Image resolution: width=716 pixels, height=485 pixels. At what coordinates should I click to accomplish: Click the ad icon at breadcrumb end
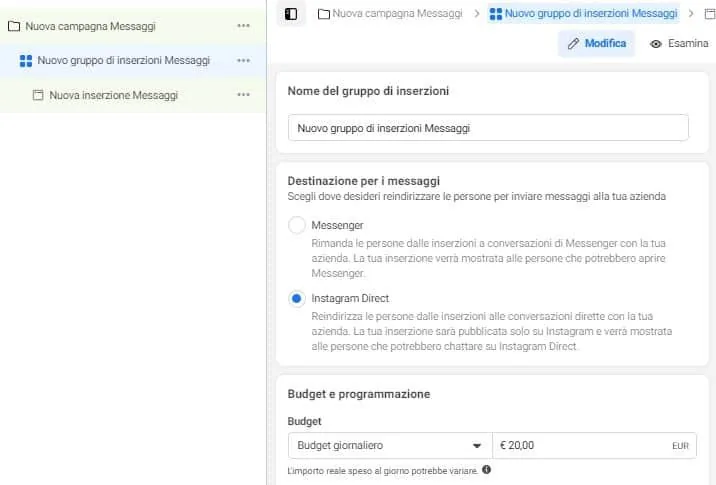[710, 14]
